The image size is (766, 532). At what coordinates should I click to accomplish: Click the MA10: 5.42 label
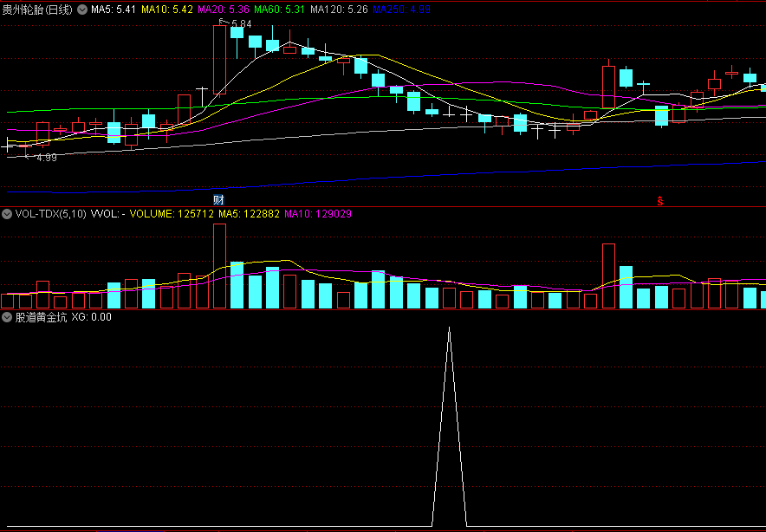pyautogui.click(x=167, y=10)
